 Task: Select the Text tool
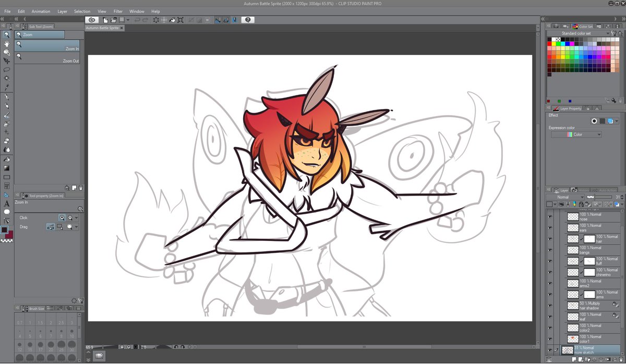(x=7, y=203)
